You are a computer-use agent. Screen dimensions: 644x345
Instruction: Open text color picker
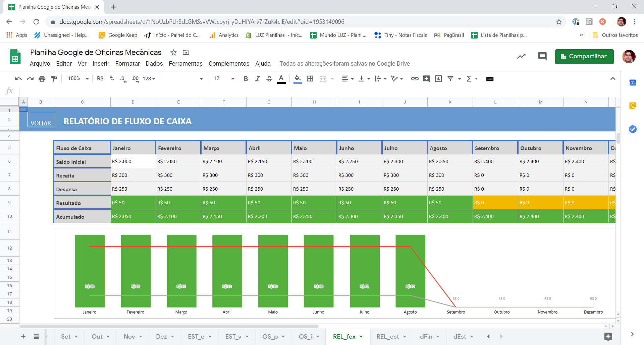[x=281, y=79]
